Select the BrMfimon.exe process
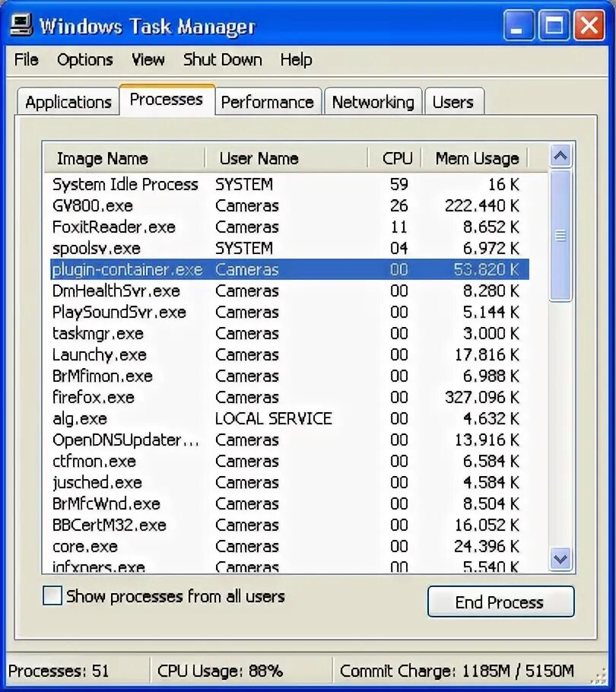Image resolution: width=616 pixels, height=692 pixels. (290, 376)
